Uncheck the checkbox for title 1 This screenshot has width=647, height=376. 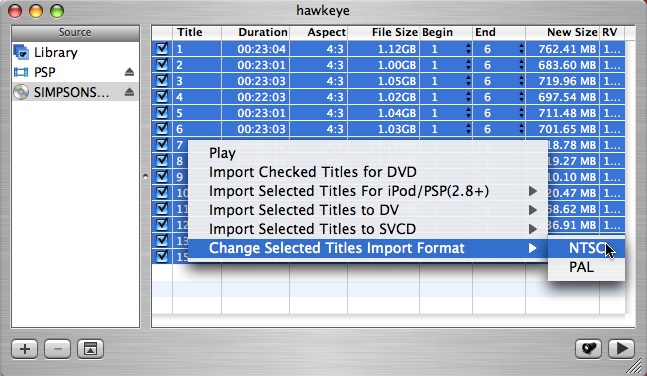[x=162, y=49]
